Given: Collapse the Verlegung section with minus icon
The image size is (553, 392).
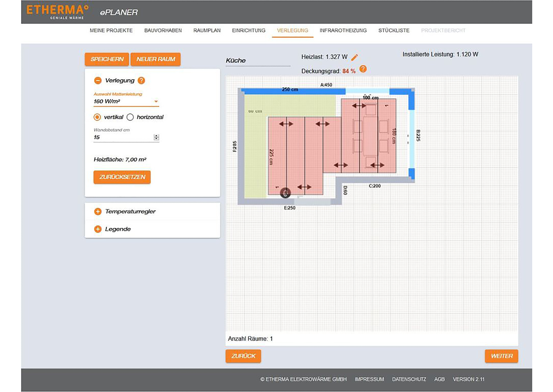Looking at the screenshot, I should 98,80.
